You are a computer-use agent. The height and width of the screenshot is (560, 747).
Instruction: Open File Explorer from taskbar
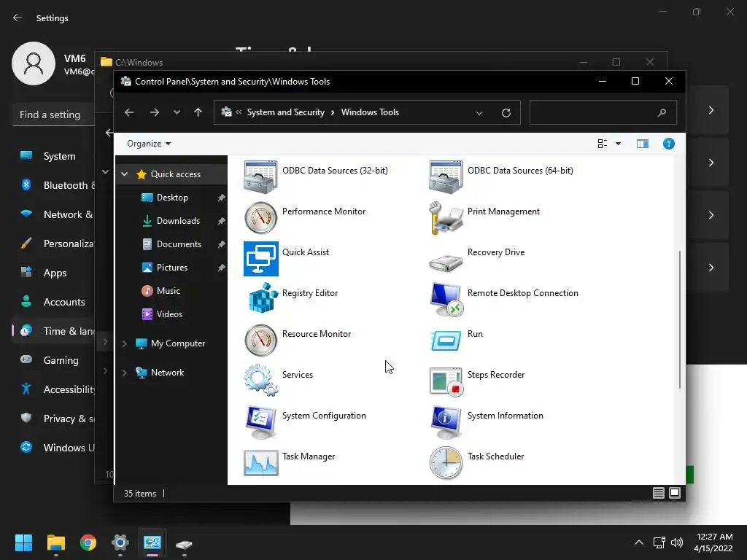point(55,542)
